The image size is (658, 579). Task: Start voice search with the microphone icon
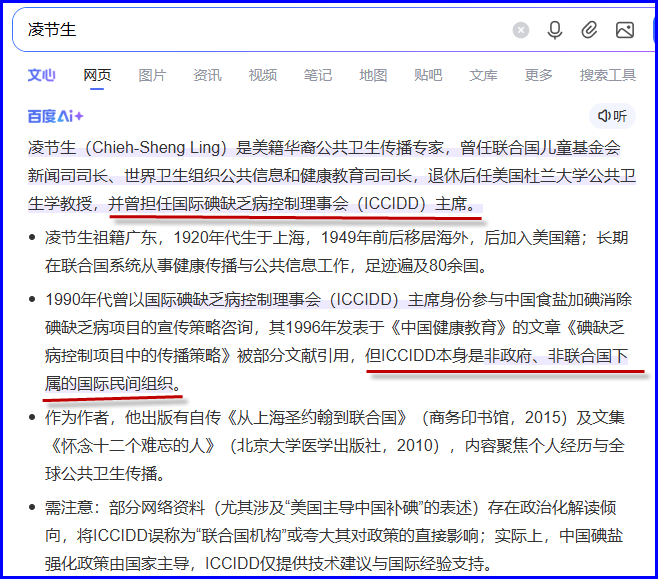(x=555, y=30)
